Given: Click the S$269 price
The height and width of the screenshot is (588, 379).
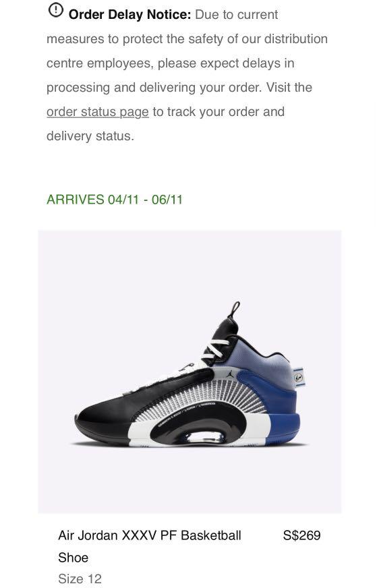Looking at the screenshot, I should pyautogui.click(x=301, y=535).
